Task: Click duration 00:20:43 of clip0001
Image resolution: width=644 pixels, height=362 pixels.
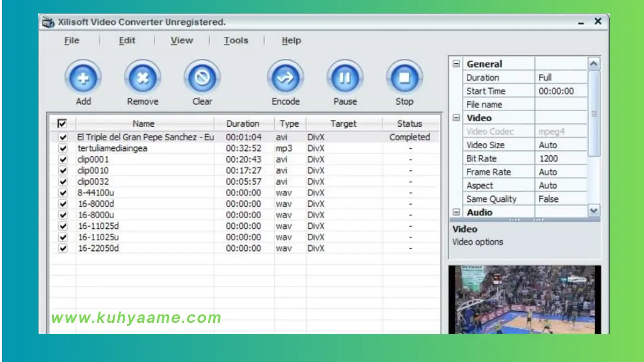Action: [244, 159]
